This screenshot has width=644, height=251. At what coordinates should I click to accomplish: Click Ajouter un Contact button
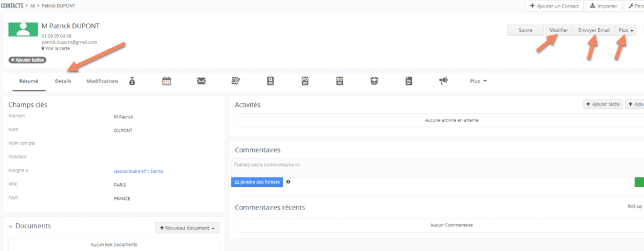[x=555, y=6]
